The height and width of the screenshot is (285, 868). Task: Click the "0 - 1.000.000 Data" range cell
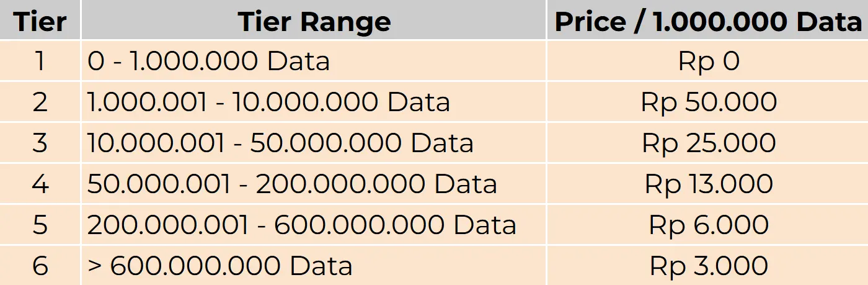pos(208,61)
